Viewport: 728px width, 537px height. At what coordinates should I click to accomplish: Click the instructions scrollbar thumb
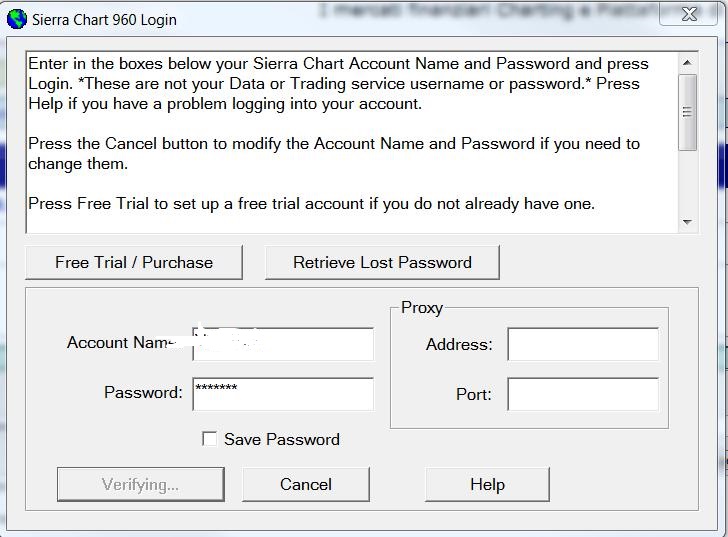click(688, 112)
